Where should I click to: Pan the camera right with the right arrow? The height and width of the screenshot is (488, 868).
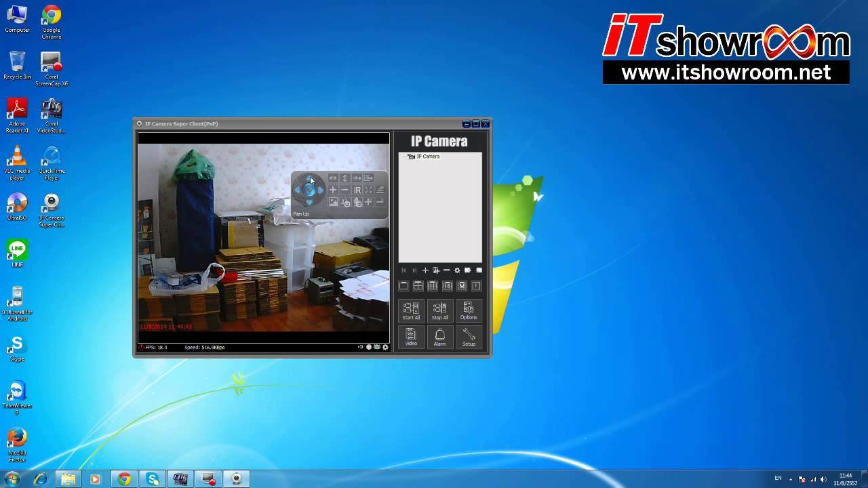pyautogui.click(x=320, y=190)
